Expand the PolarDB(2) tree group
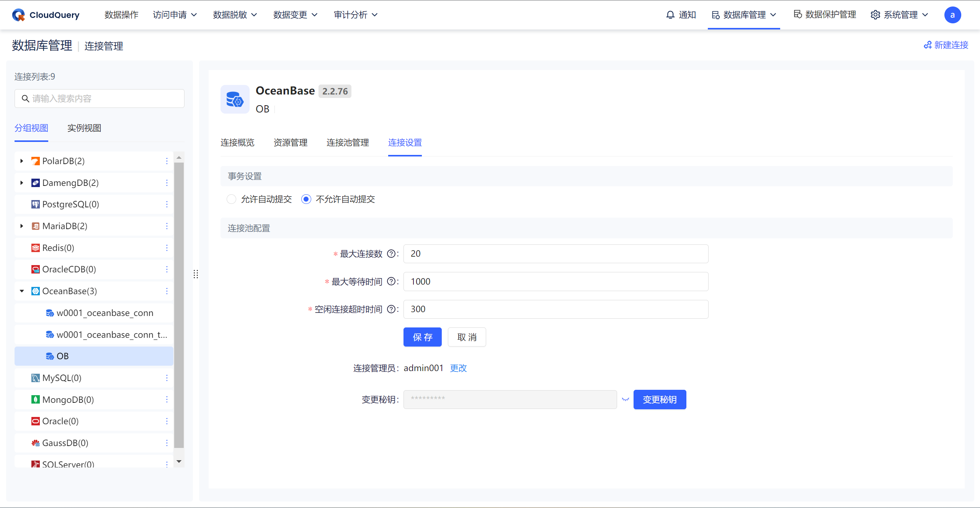 [x=22, y=161]
